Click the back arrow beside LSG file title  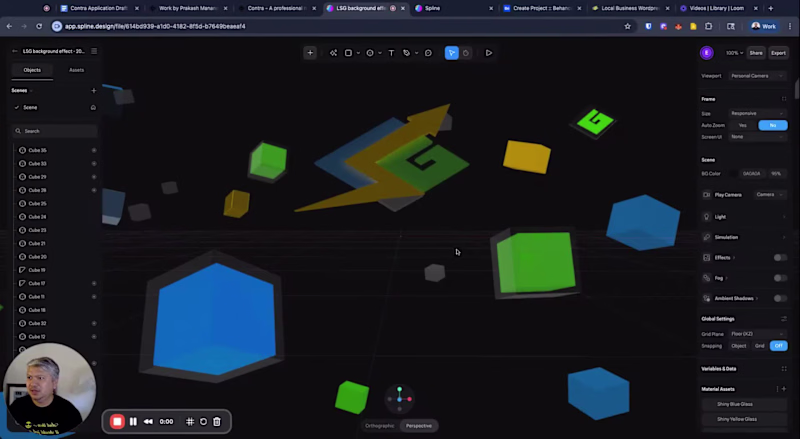tap(14, 51)
